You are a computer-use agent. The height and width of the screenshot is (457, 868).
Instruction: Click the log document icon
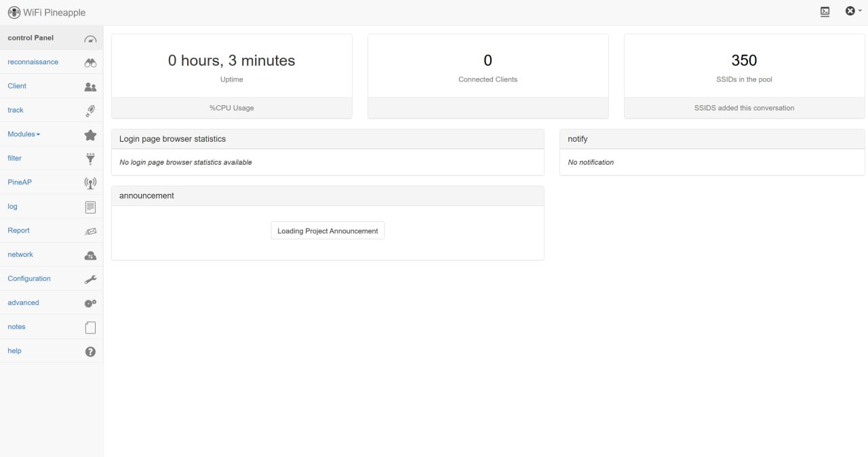tap(90, 207)
